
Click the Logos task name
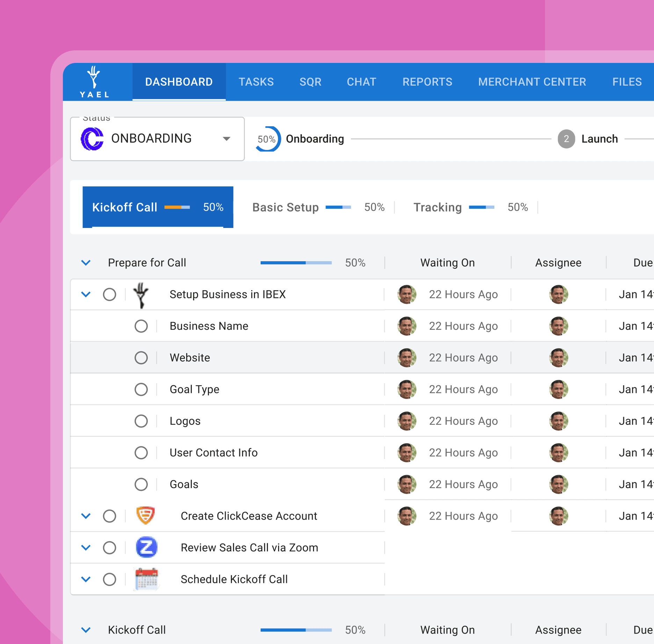(185, 421)
